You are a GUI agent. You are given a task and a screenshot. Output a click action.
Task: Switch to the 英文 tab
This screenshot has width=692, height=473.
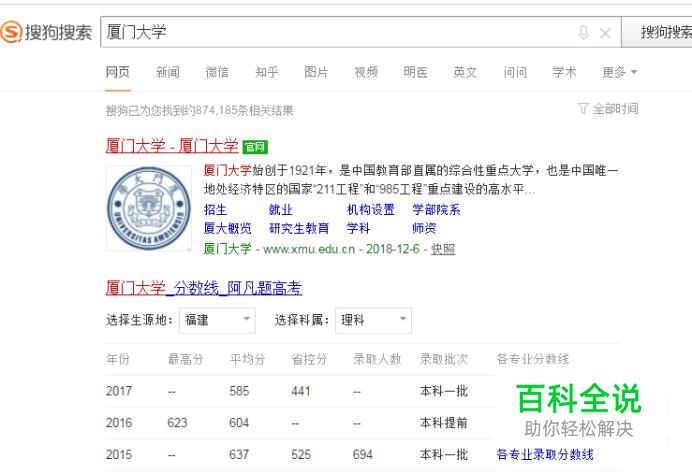point(465,72)
